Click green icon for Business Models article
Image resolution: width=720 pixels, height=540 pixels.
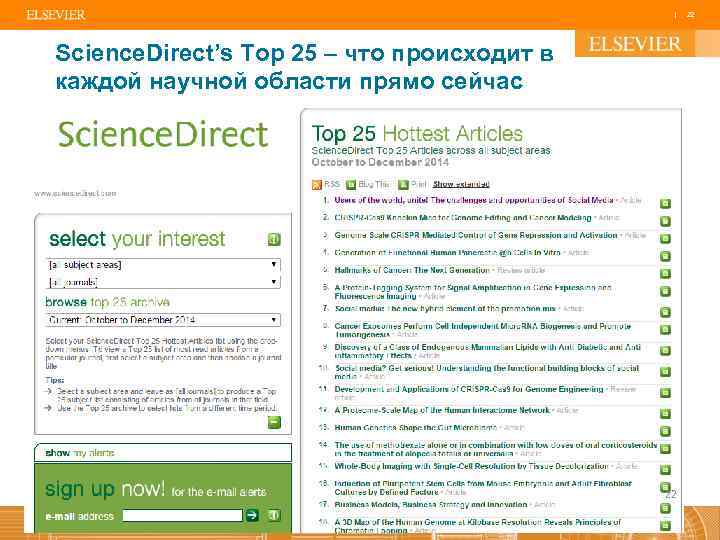(665, 508)
